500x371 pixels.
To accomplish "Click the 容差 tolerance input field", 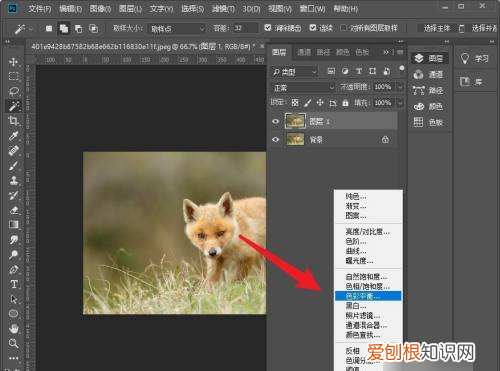I will click(245, 28).
